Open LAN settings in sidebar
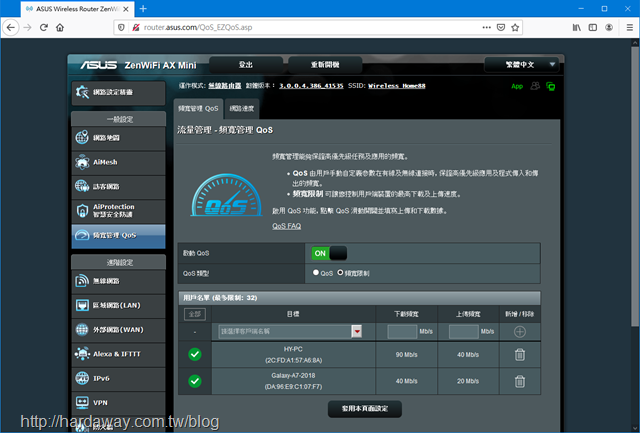 [118, 305]
